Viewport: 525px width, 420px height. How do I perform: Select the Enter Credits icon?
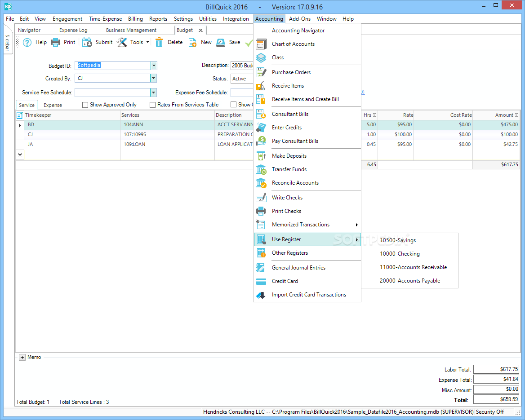261,128
